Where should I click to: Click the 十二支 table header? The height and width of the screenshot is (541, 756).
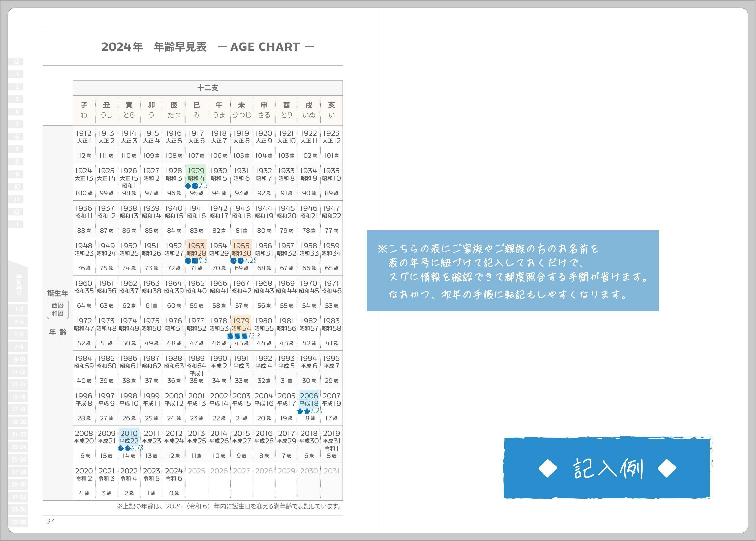coord(207,88)
